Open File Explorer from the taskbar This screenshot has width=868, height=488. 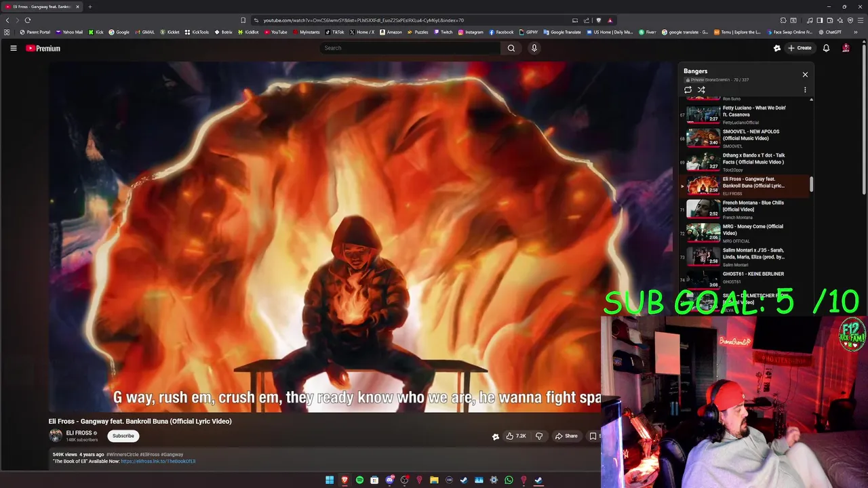[x=434, y=480]
